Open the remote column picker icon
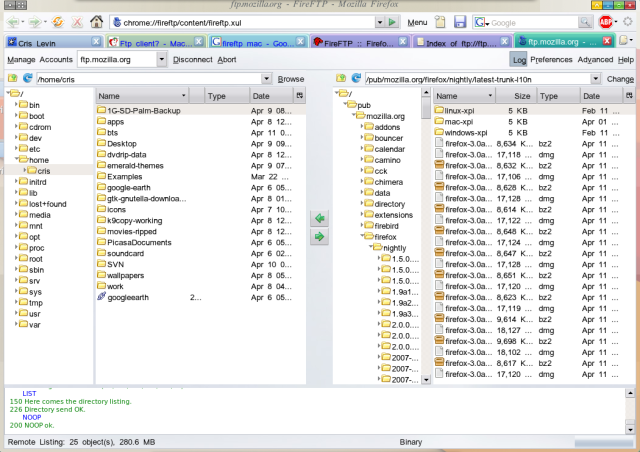 point(629,96)
